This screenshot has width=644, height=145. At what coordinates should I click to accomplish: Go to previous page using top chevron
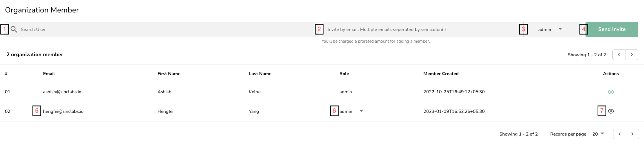coord(619,55)
